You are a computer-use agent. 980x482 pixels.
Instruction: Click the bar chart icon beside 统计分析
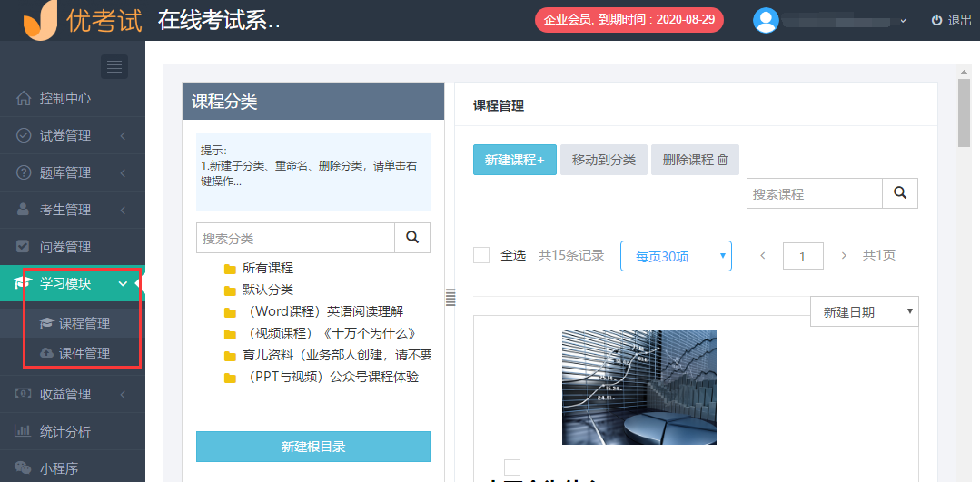[23, 431]
